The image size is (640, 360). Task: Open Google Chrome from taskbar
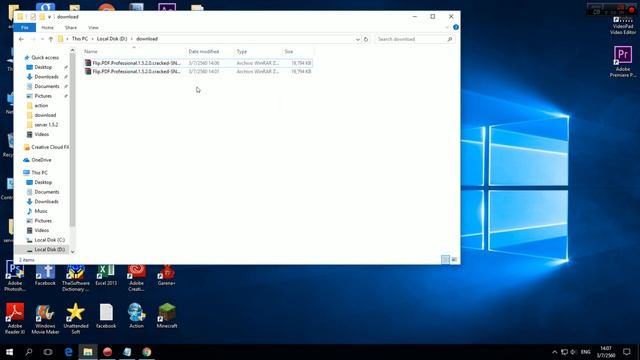point(147,352)
